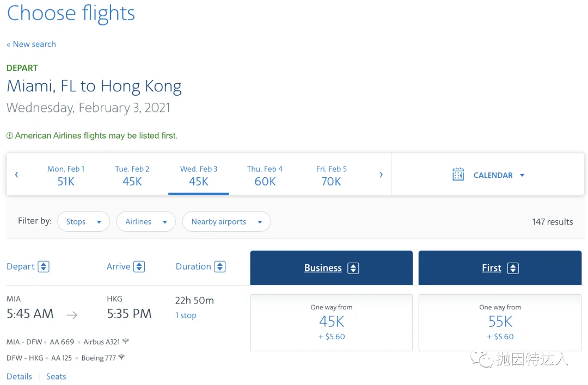Show later dates with right arrow
588x385 pixels.
tap(381, 175)
